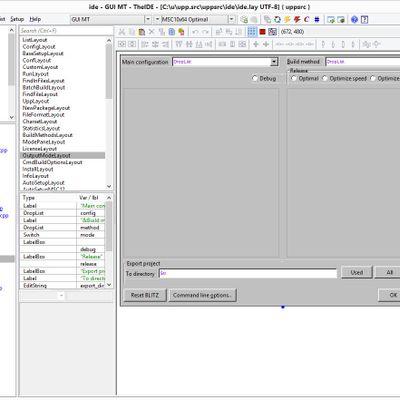Select FindInFilesLayout in layout list
This screenshot has height=400, width=400.
[x=62, y=81]
